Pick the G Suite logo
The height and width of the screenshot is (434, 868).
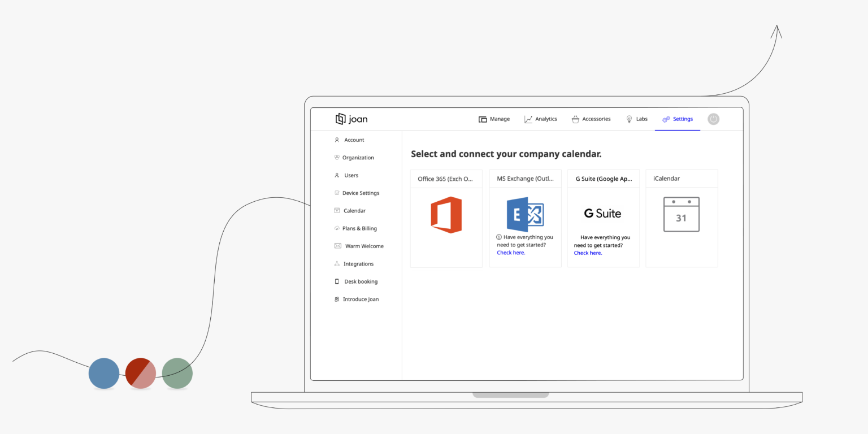[602, 214]
